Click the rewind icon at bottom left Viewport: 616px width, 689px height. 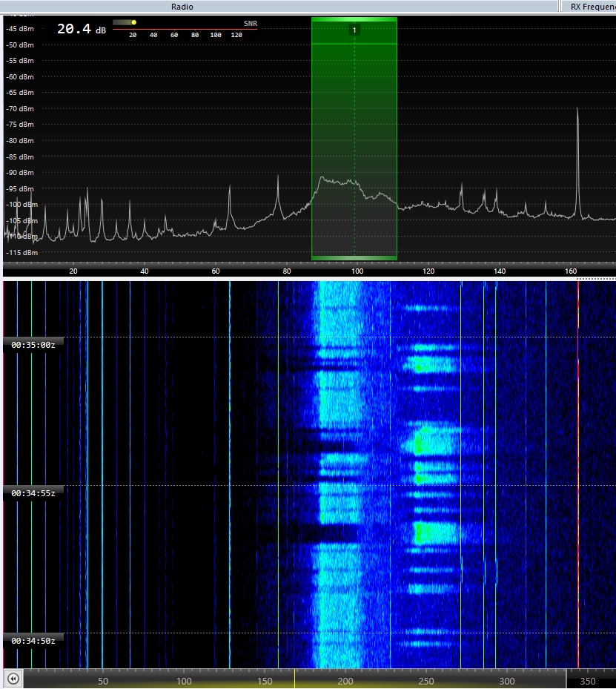[13, 679]
